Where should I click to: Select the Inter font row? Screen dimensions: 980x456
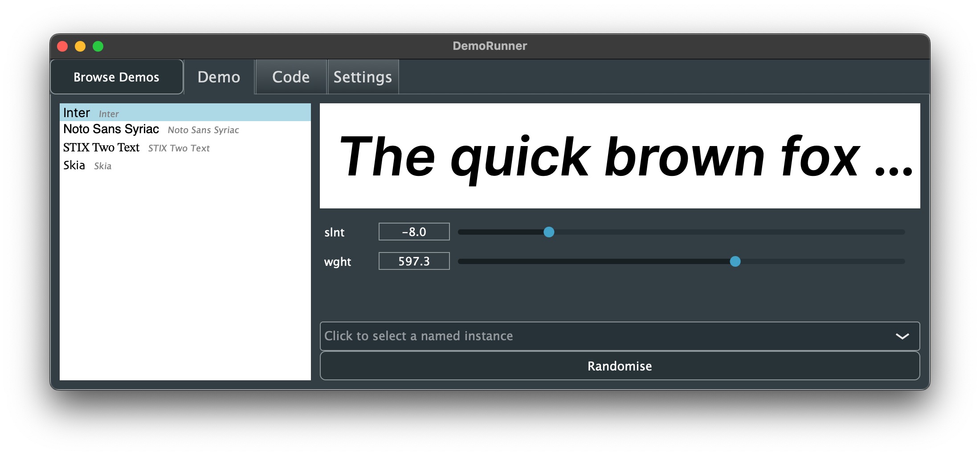tap(185, 113)
